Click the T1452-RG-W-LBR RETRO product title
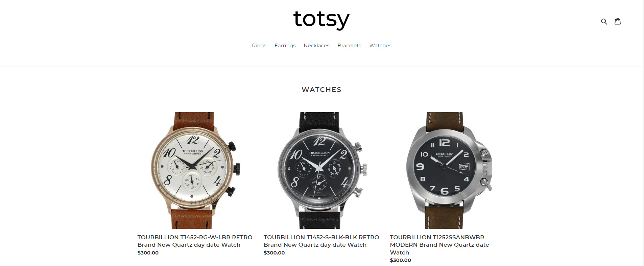This screenshot has height=266, width=644. 195,241
